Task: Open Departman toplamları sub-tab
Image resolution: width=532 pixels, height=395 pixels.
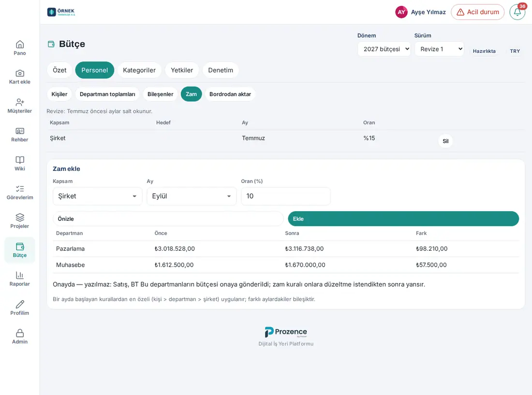Action: pos(107,94)
